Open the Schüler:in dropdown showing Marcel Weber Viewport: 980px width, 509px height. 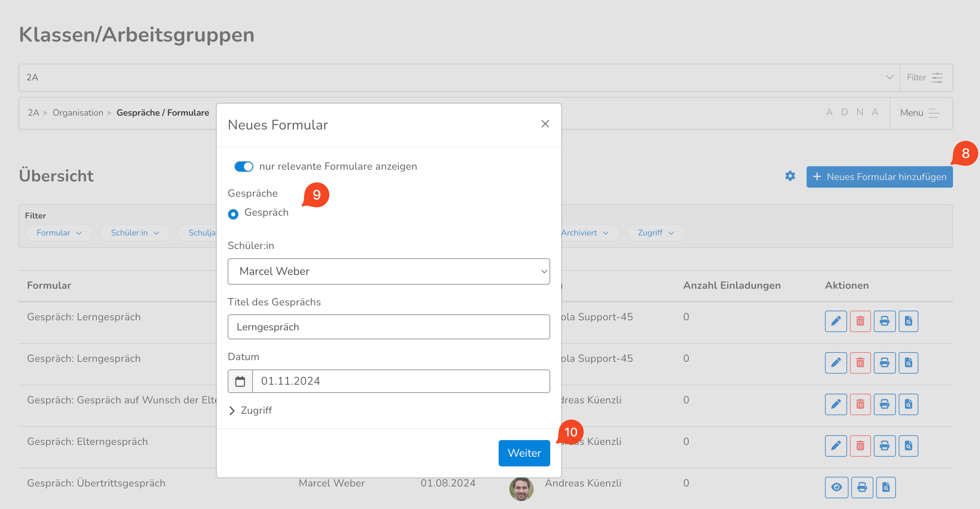click(388, 271)
